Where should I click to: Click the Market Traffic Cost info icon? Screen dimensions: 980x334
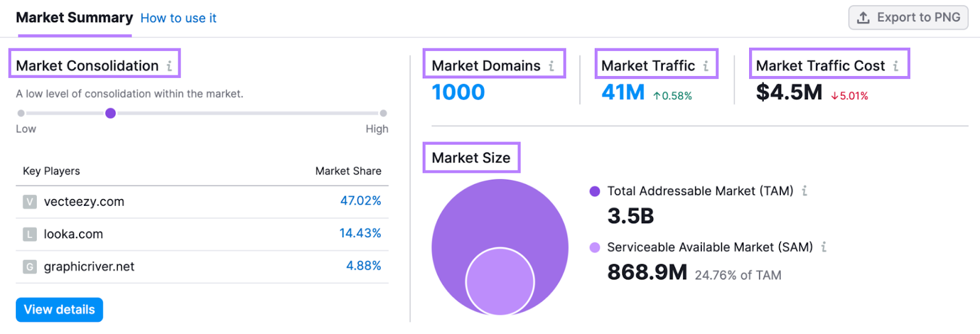pos(895,66)
